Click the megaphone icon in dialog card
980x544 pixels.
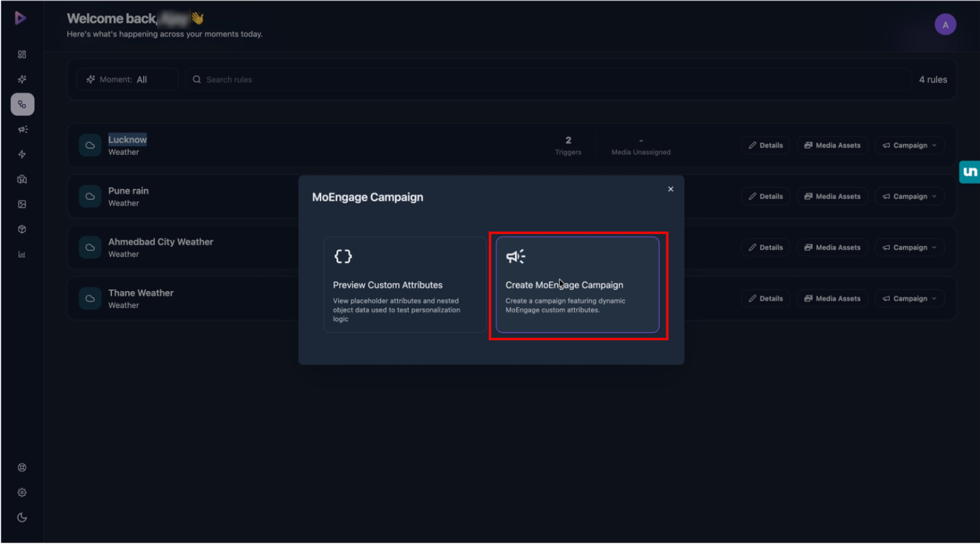(515, 256)
